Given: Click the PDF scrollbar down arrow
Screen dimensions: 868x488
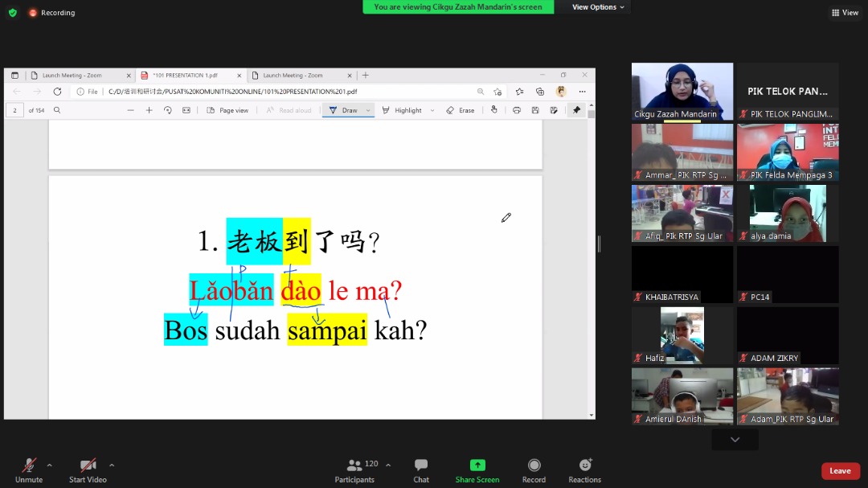Looking at the screenshot, I should (592, 416).
